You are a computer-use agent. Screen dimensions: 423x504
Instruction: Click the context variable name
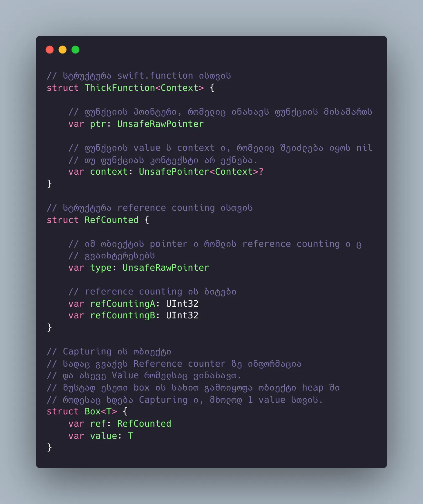(109, 171)
